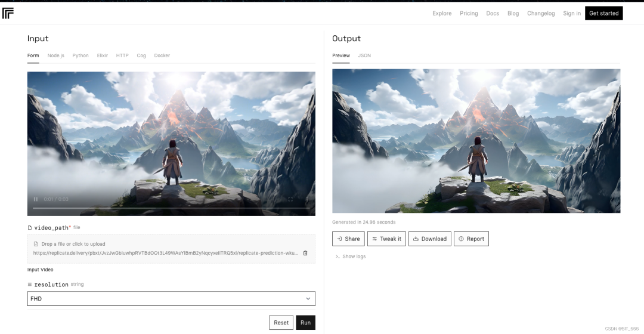Pause the input video playback
The width and height of the screenshot is (644, 334).
pyautogui.click(x=36, y=199)
